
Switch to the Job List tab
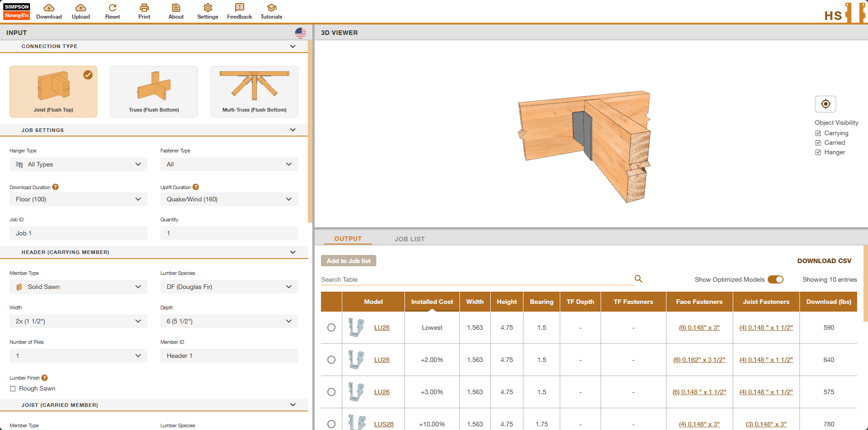(409, 239)
